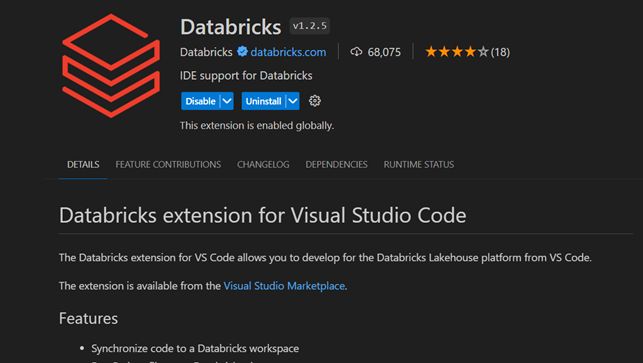Expand the Disable dropdown arrow
Viewport: 643px width, 363px height.
(x=227, y=101)
